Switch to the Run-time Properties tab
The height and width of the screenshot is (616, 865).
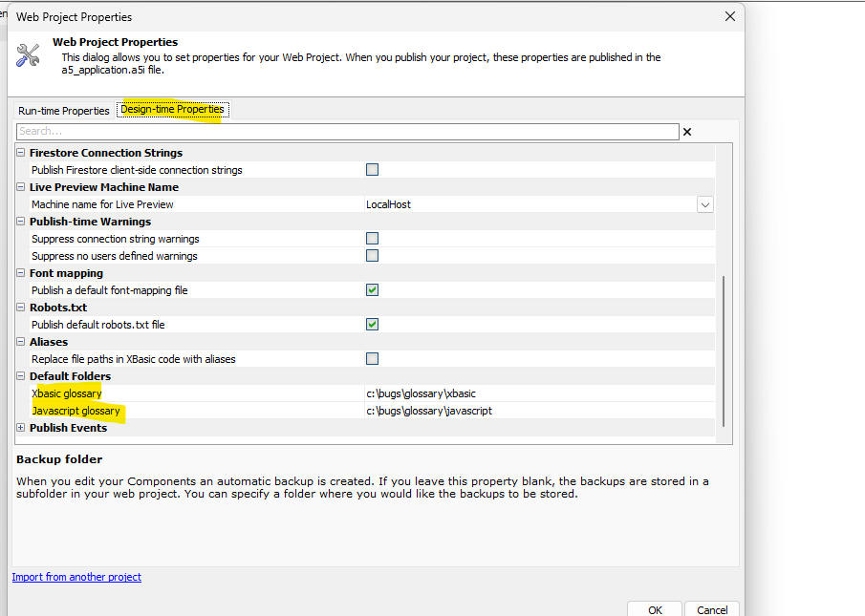tap(64, 111)
